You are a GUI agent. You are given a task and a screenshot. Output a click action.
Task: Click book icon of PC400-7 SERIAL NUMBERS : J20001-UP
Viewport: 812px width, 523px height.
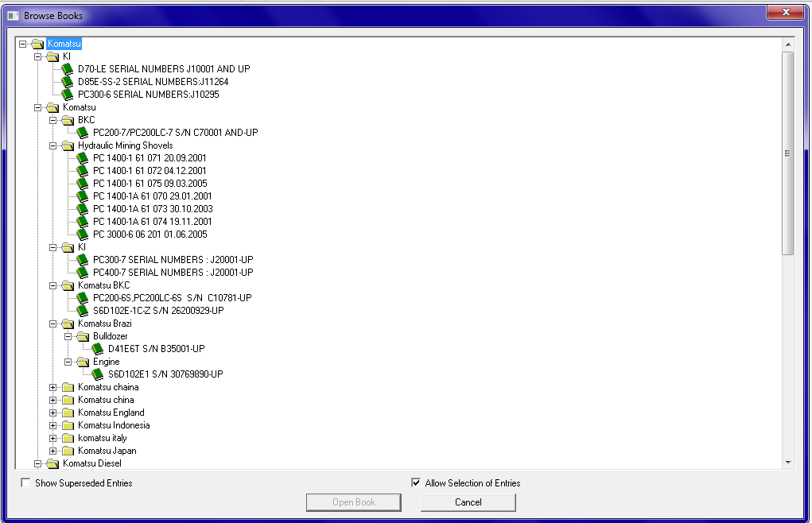coord(83,272)
